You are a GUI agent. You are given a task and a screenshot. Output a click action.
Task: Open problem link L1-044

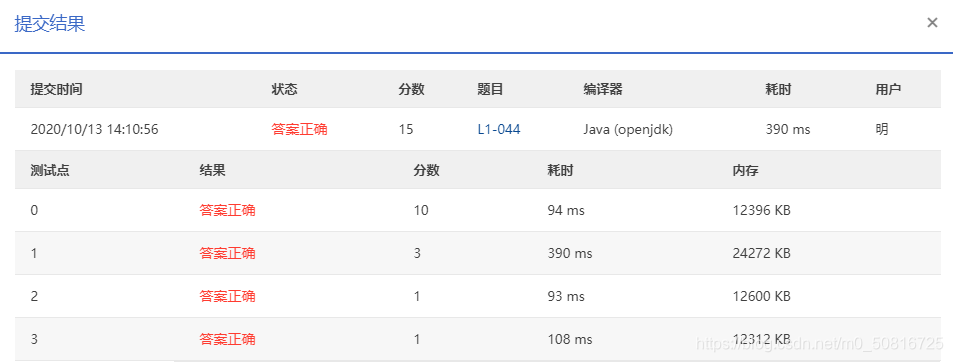499,129
